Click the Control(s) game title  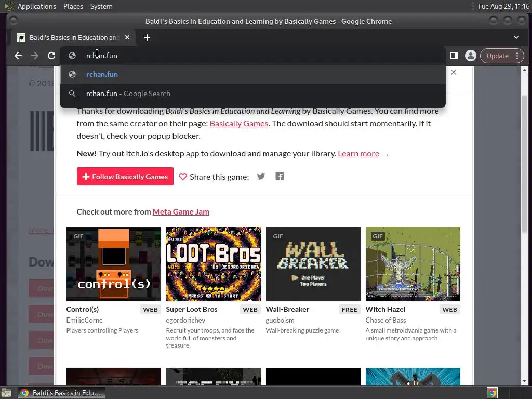[x=83, y=309]
